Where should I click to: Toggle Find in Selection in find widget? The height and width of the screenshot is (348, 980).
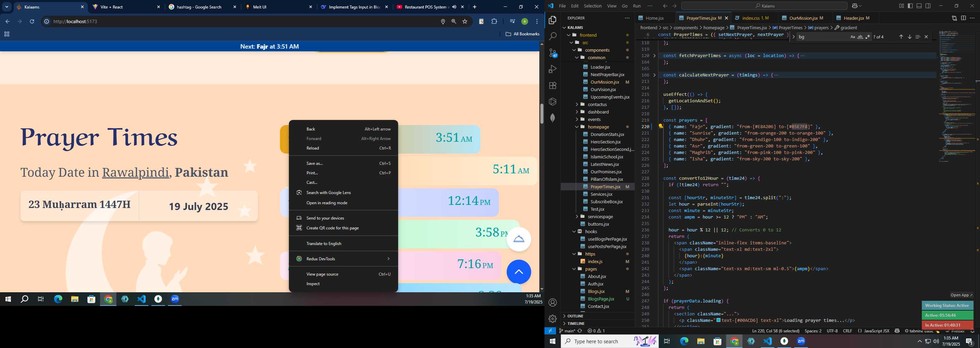[918, 37]
